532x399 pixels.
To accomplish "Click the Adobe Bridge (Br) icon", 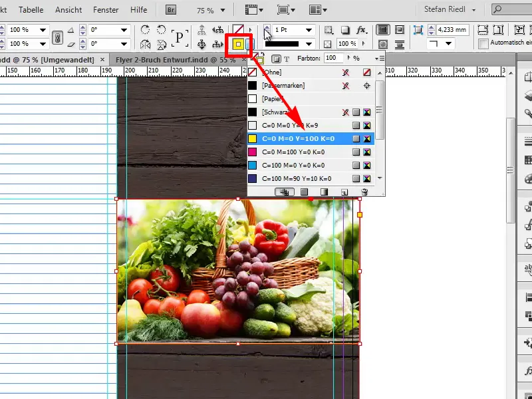I will tap(171, 10).
